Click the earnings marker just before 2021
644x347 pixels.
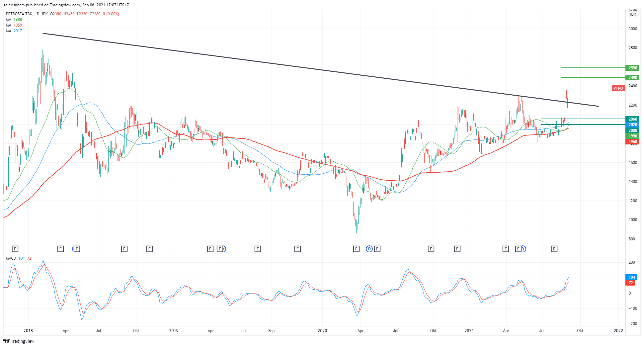[457, 249]
